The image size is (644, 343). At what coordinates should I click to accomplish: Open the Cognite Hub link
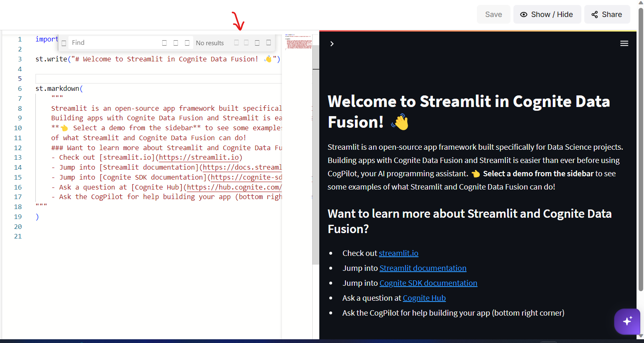point(424,298)
